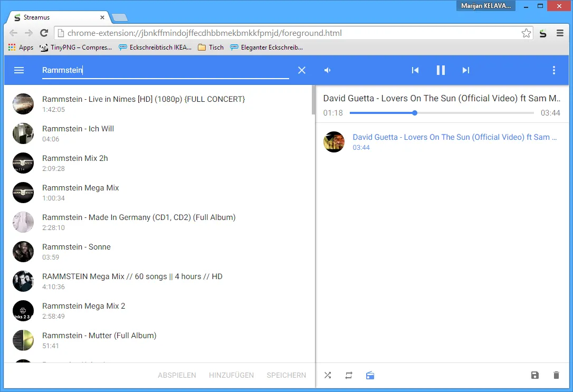Select Rammstein Mega Mix 2 result
573x392 pixels.
[x=158, y=311]
